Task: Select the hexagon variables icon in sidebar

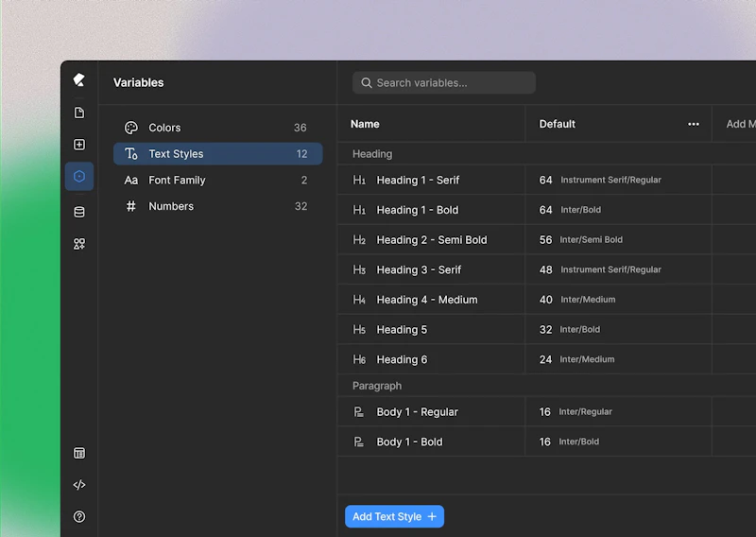Action: tap(79, 176)
